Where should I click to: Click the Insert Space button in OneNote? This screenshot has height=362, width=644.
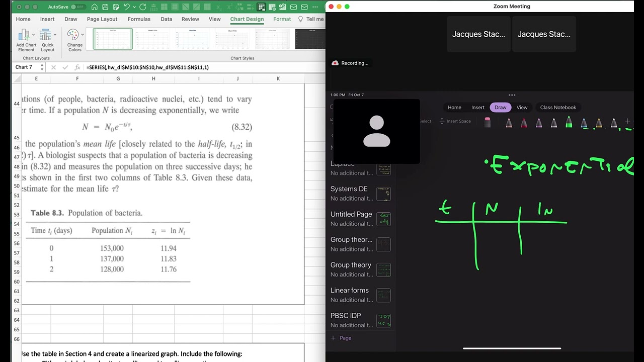[x=455, y=121]
